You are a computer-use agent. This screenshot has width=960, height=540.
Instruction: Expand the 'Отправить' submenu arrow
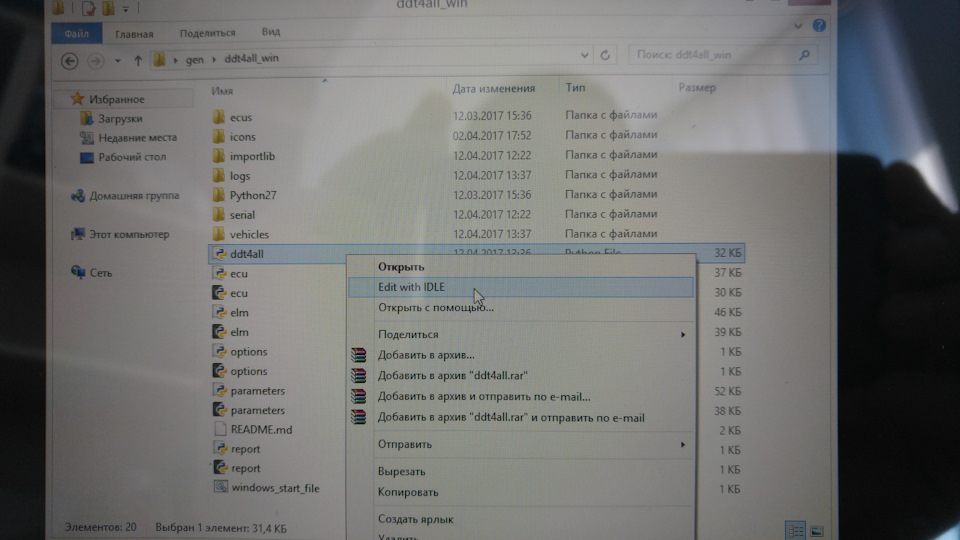[x=684, y=444]
